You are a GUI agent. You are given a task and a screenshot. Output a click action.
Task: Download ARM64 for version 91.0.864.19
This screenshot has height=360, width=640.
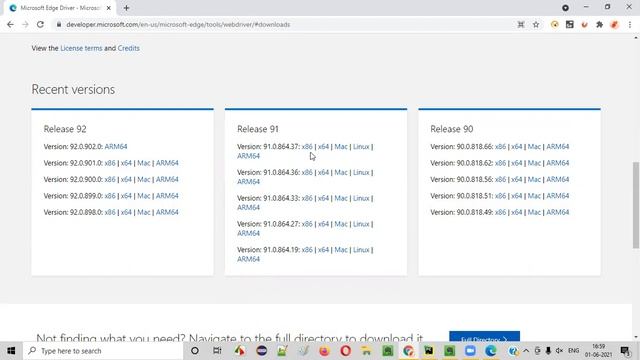pyautogui.click(x=249, y=259)
